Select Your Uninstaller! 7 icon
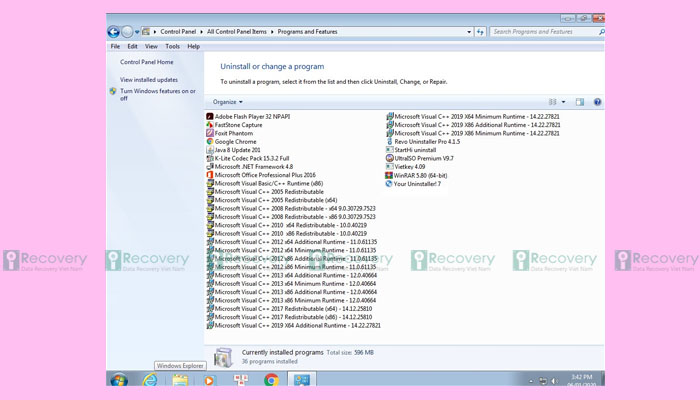The image size is (700, 400). tap(389, 183)
